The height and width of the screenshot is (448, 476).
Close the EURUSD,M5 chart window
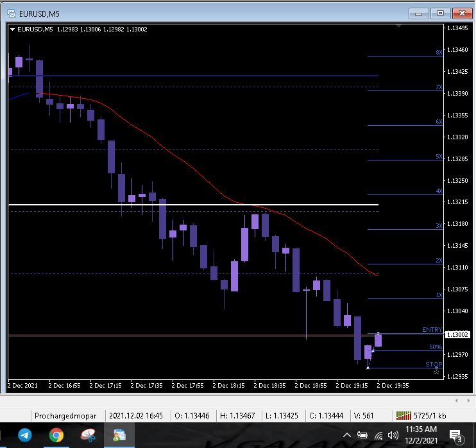pos(462,13)
